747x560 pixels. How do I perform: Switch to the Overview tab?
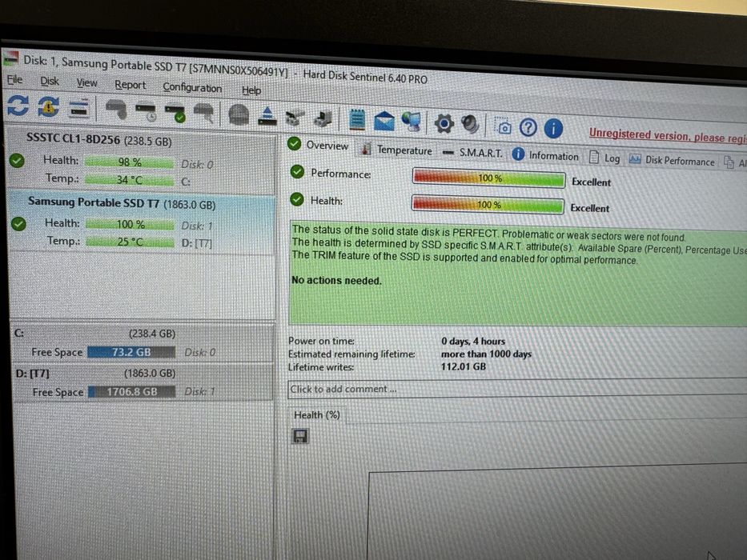click(318, 145)
